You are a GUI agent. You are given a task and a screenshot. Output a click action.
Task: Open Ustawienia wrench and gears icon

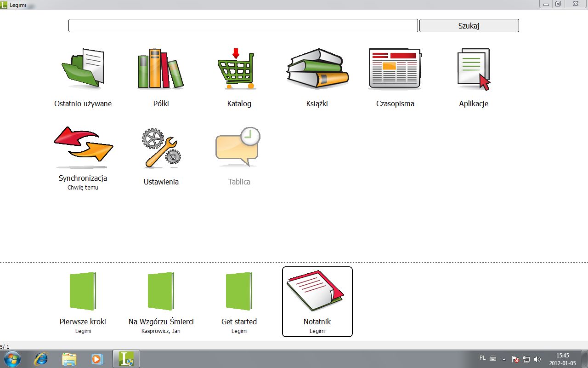pyautogui.click(x=161, y=148)
